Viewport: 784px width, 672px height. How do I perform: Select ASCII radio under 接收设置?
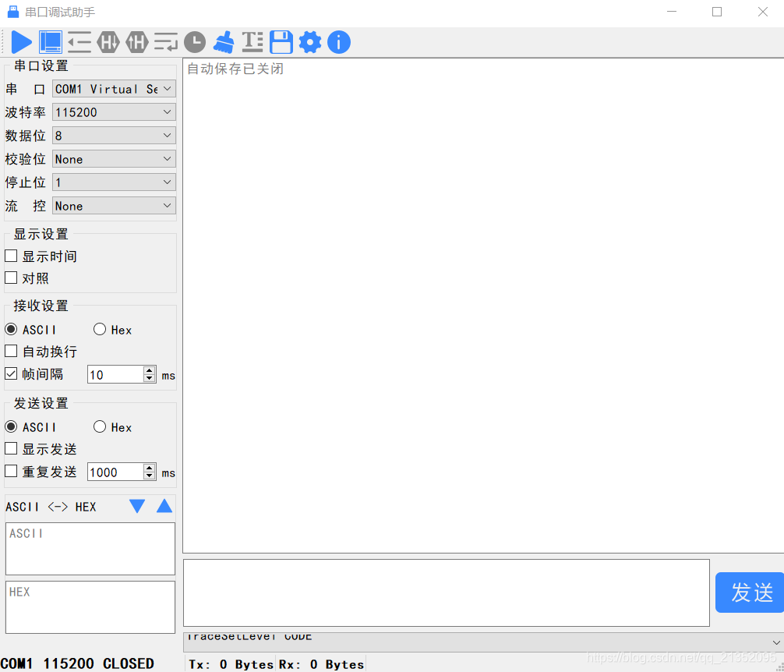click(11, 329)
